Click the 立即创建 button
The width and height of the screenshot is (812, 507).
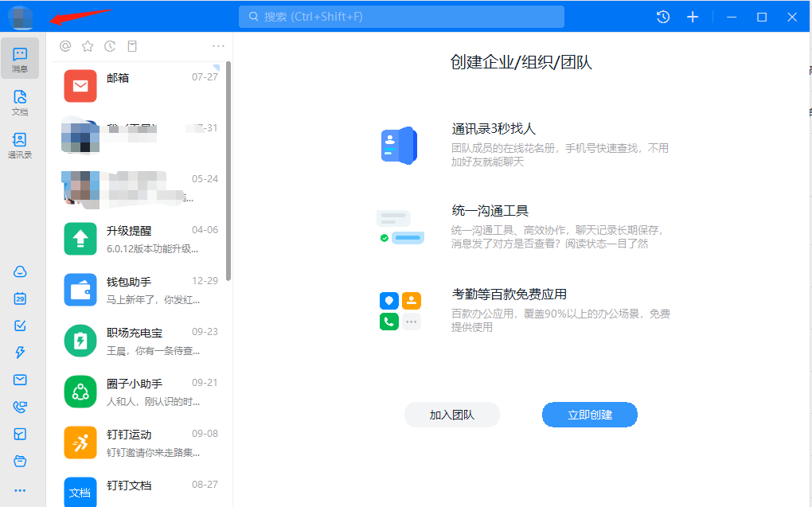589,415
